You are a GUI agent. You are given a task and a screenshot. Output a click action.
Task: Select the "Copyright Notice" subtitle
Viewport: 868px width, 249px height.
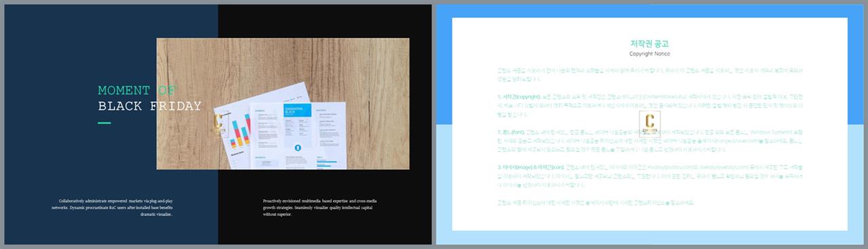[x=650, y=54]
